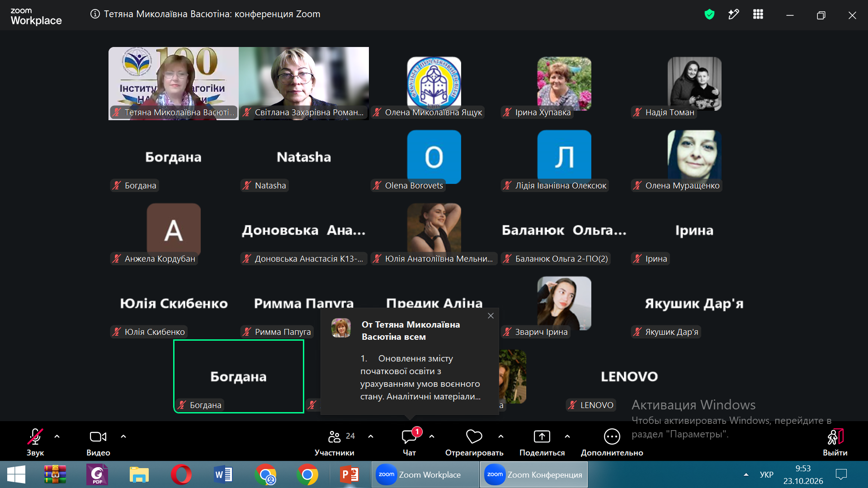Click Поделиться share screen
The height and width of the screenshot is (488, 868).
[x=542, y=442]
